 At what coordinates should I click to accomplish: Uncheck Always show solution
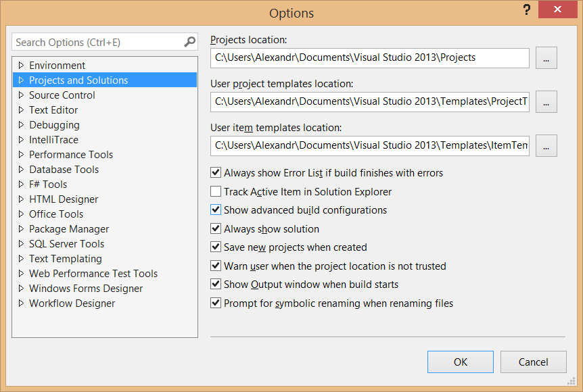[216, 228]
